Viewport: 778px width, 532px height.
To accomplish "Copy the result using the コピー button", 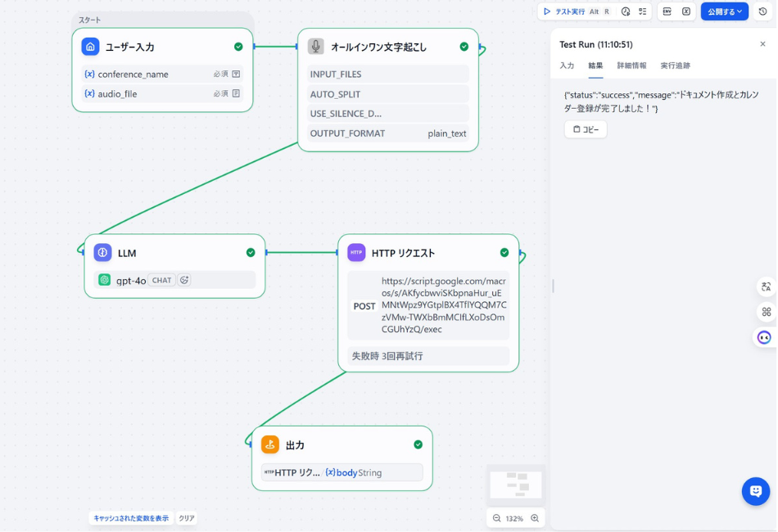I will pyautogui.click(x=585, y=128).
